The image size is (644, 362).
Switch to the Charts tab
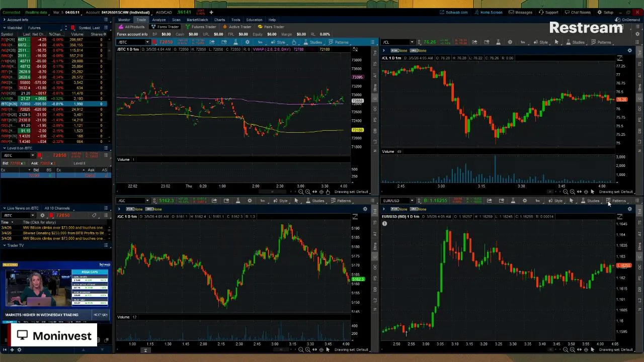tap(219, 20)
